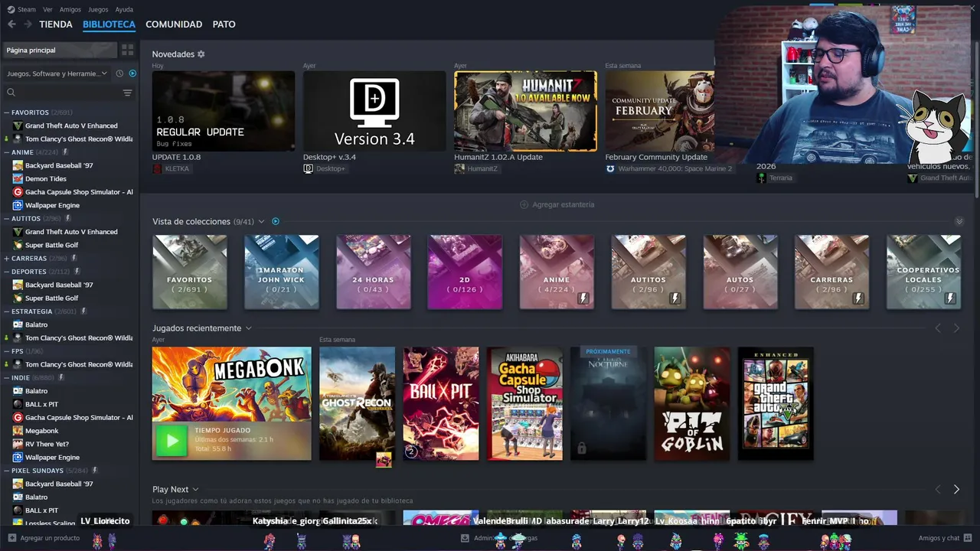Expand the CARRERAS category

click(7, 259)
